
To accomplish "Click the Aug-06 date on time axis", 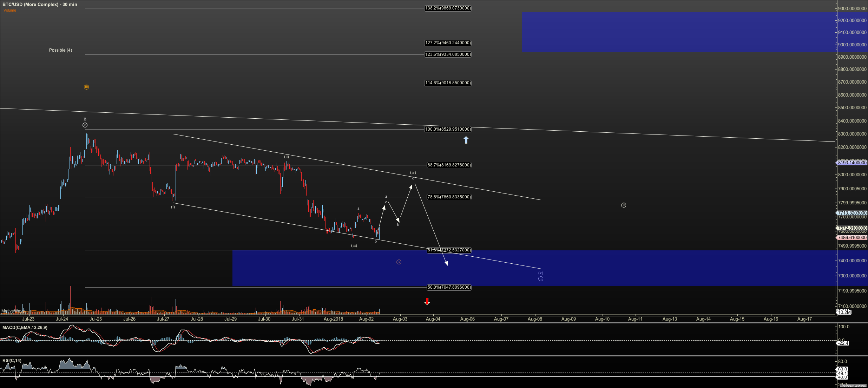I will (x=467, y=319).
